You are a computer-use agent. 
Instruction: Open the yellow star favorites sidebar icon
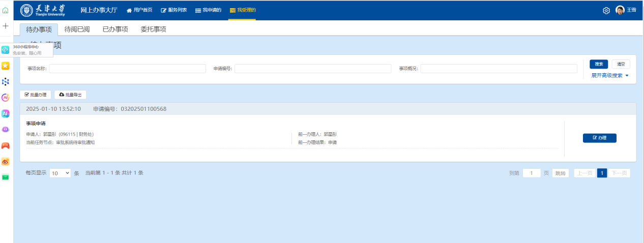pos(6,66)
